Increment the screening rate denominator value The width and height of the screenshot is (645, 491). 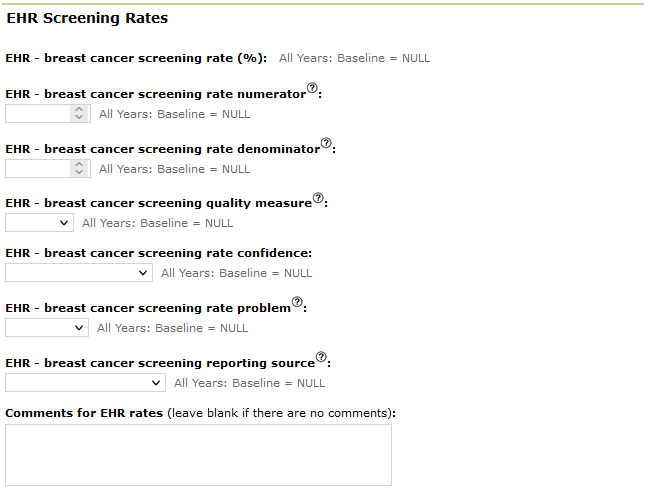80,165
